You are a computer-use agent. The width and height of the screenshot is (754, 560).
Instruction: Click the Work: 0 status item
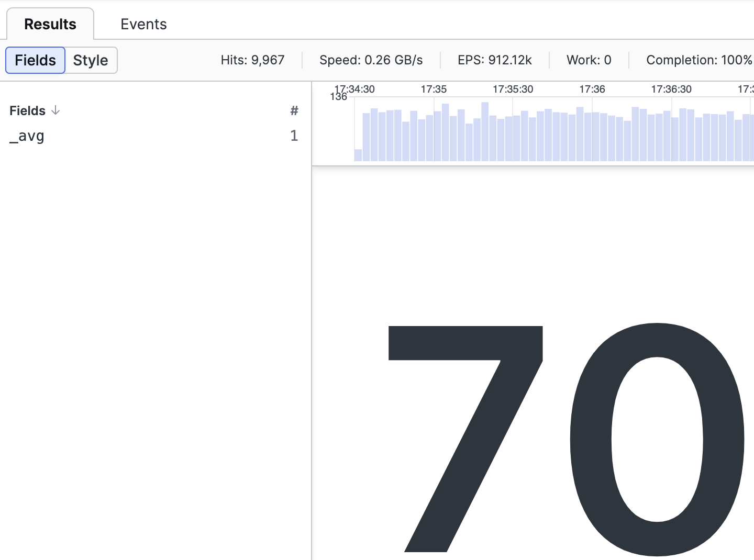click(x=588, y=60)
